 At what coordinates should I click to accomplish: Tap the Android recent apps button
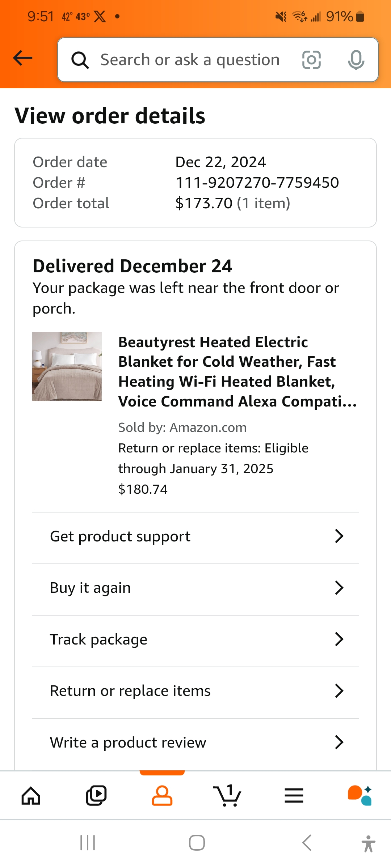point(88,843)
